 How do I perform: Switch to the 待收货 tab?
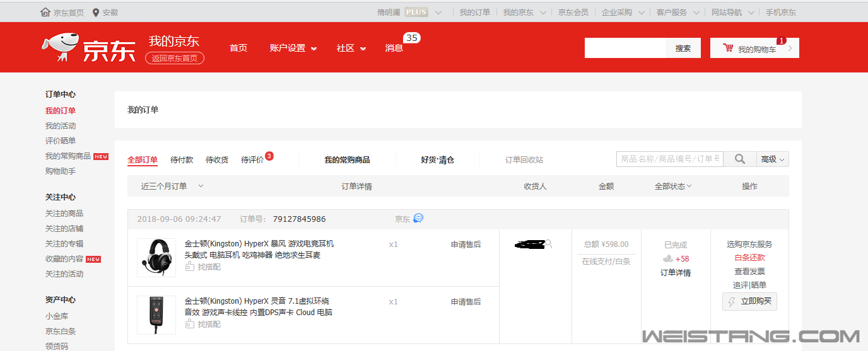tap(217, 160)
